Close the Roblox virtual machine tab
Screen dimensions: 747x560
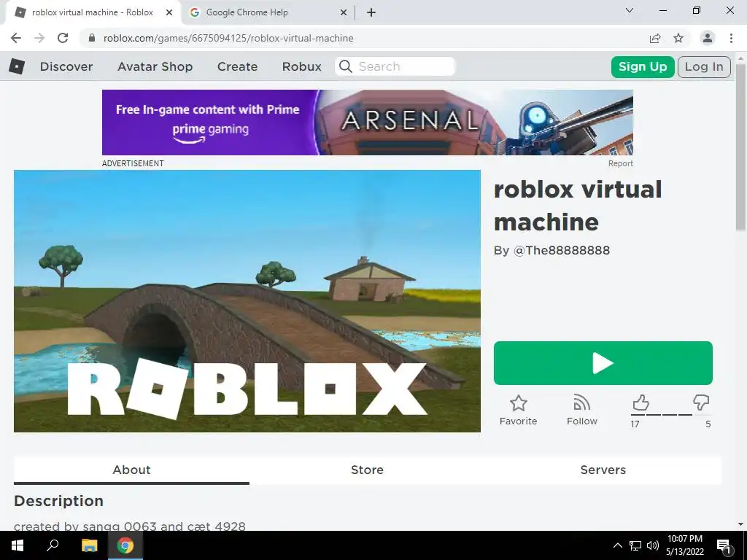point(169,12)
